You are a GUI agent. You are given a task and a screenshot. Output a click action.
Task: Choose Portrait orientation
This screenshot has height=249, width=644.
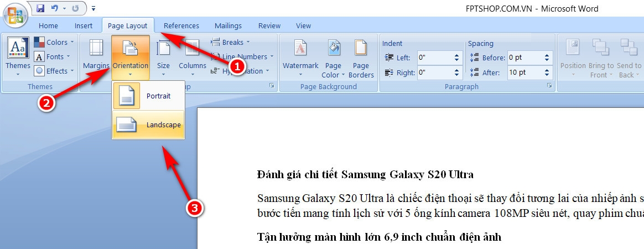tap(148, 96)
